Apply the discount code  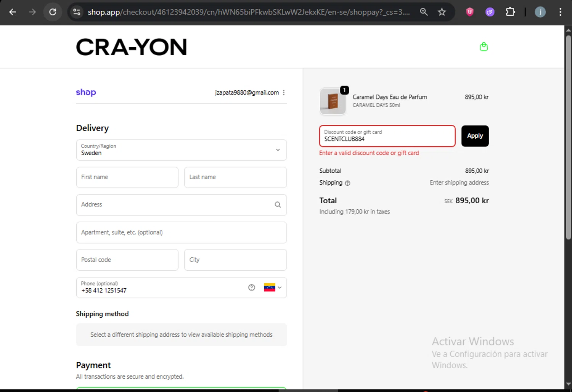click(475, 136)
